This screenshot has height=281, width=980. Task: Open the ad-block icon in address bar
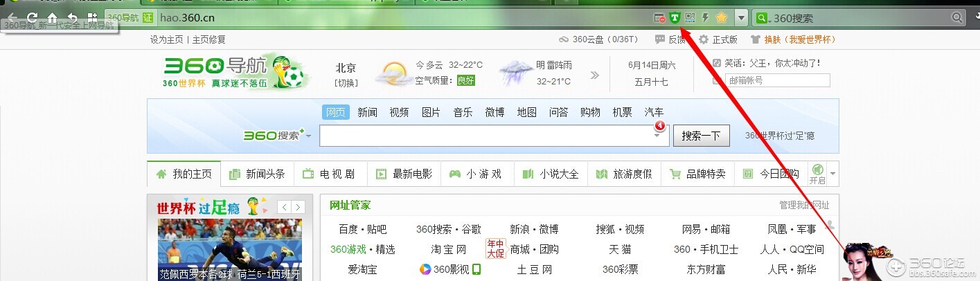(x=660, y=18)
